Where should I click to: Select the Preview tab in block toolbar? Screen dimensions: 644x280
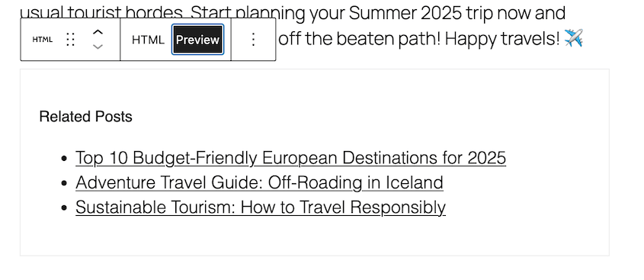point(197,40)
